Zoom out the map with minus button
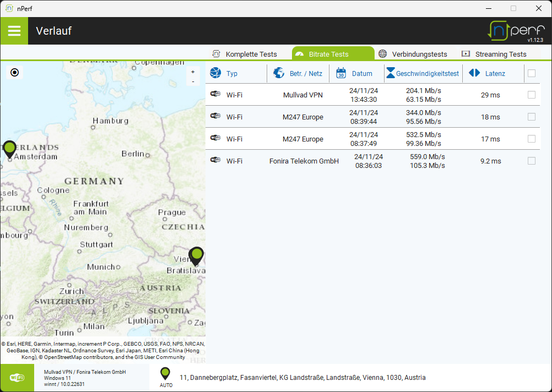Screen dimensions: 552x392 click(192, 81)
